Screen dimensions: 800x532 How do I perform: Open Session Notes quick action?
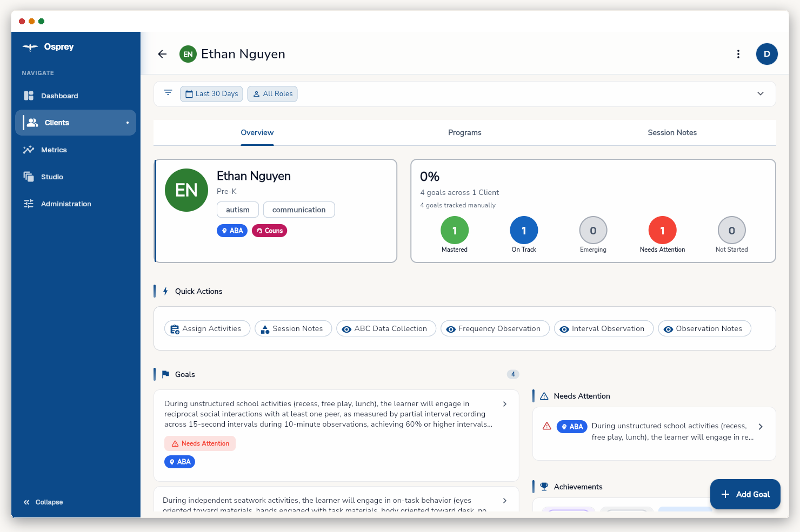click(x=293, y=328)
